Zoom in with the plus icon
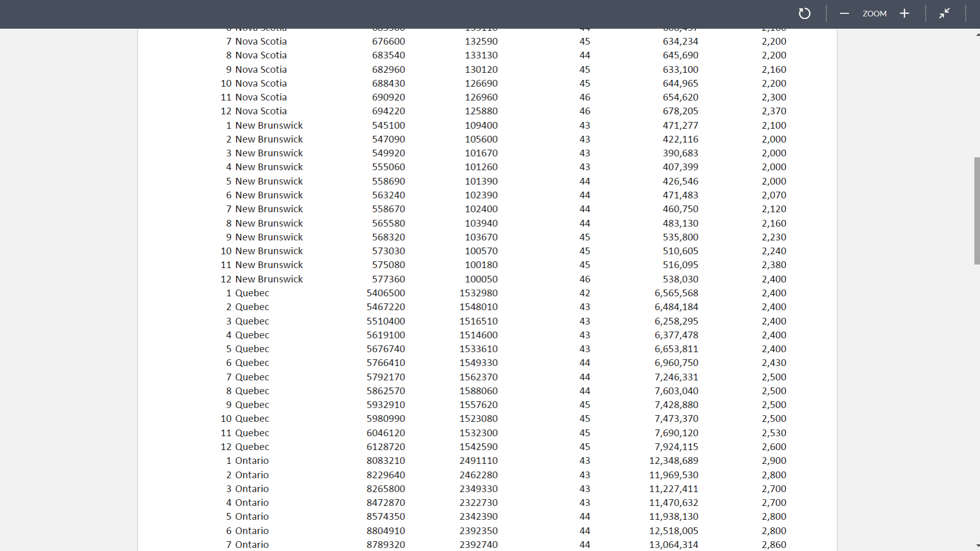980x551 pixels. click(905, 13)
